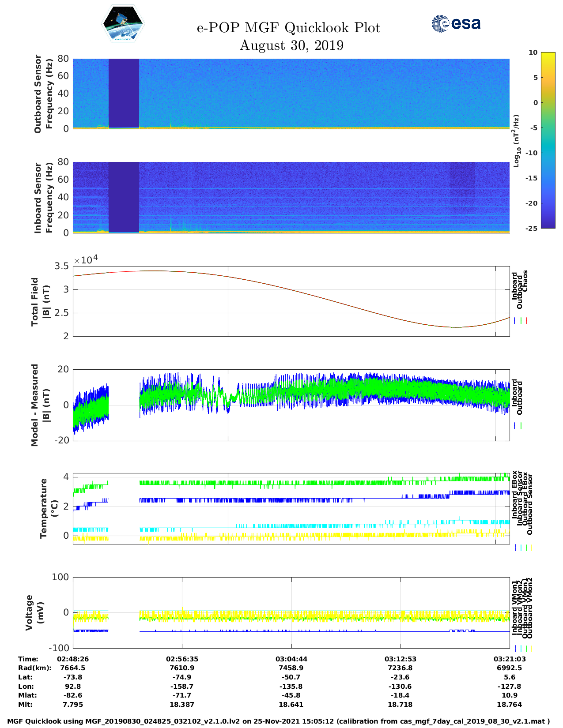Click the 03:04:44 time label

[291, 659]
